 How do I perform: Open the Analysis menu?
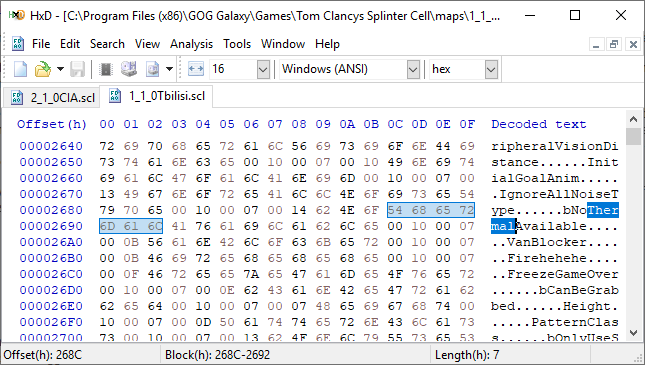192,44
